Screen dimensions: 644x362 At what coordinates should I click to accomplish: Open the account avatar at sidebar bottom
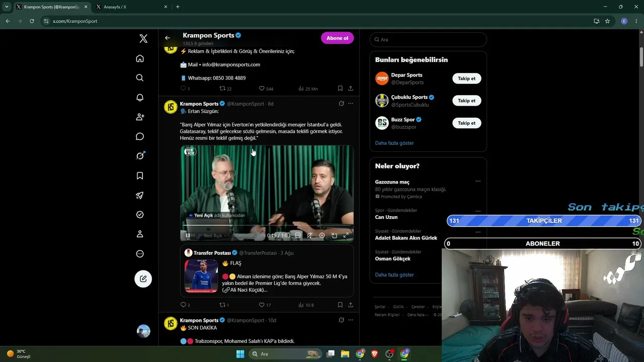pyautogui.click(x=143, y=331)
